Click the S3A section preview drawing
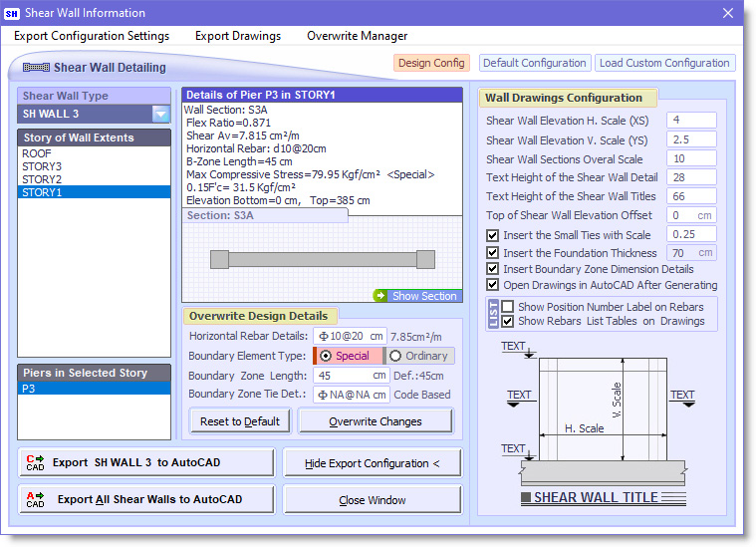The width and height of the screenshot is (756, 547). (322, 260)
